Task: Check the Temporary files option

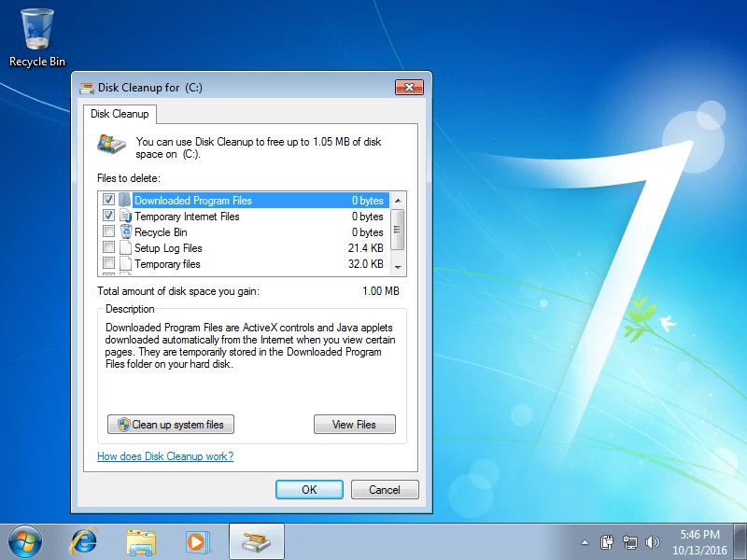Action: click(x=108, y=264)
